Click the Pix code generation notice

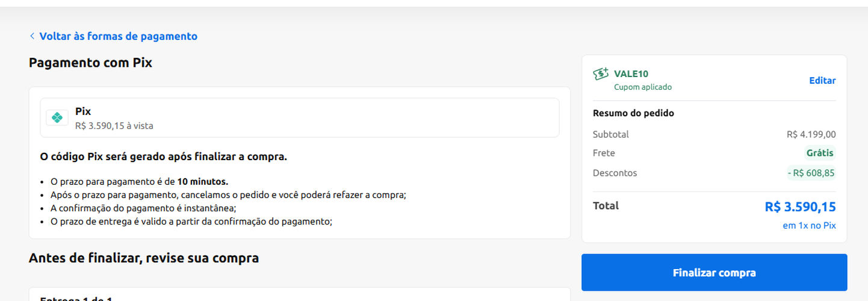tap(163, 157)
